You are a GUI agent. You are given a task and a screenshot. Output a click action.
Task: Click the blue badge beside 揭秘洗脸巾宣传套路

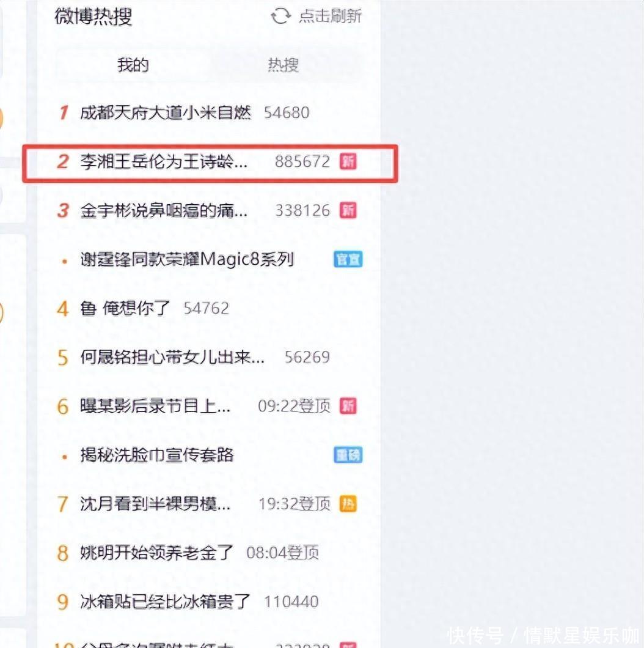pyautogui.click(x=348, y=455)
